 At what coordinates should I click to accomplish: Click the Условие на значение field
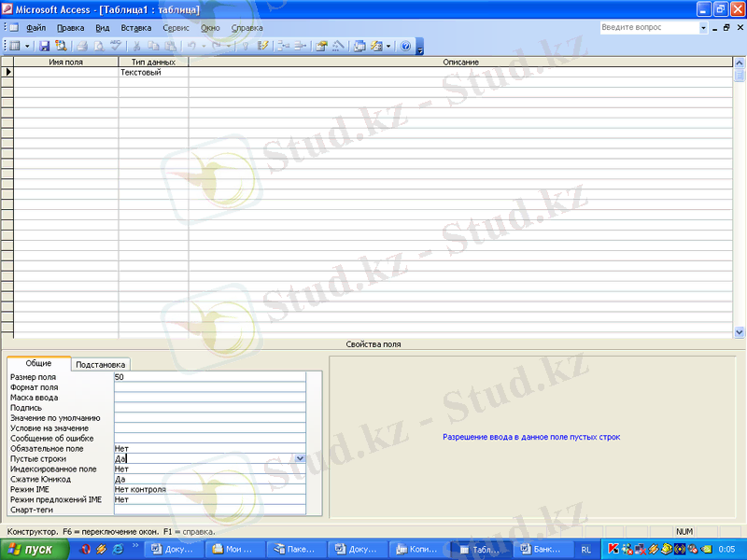click(x=209, y=428)
